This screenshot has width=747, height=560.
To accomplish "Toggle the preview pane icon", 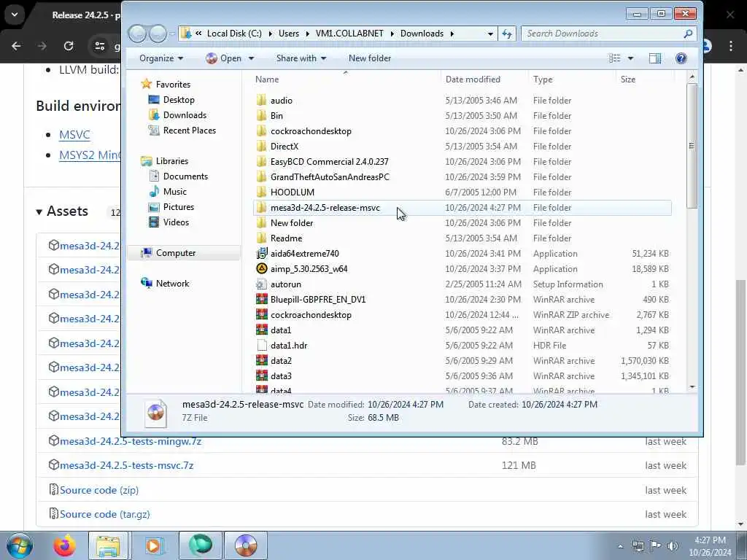I will pos(655,58).
